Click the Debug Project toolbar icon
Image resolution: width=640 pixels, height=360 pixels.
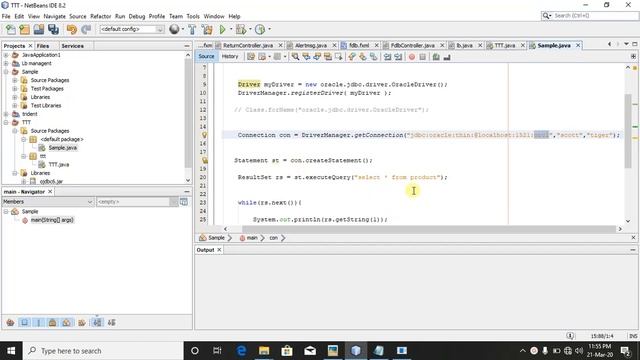pos(241,29)
